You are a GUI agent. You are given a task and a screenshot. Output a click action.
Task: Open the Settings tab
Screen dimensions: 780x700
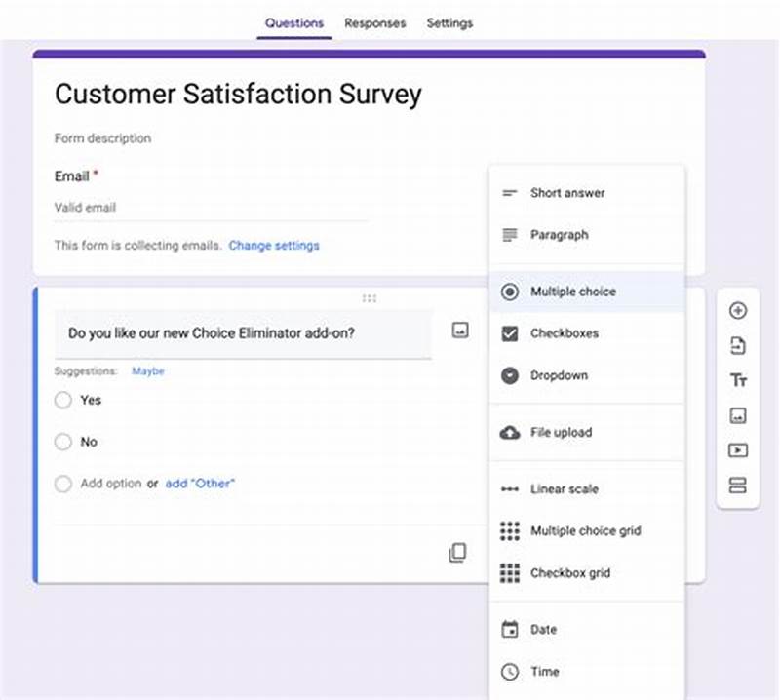(x=449, y=22)
